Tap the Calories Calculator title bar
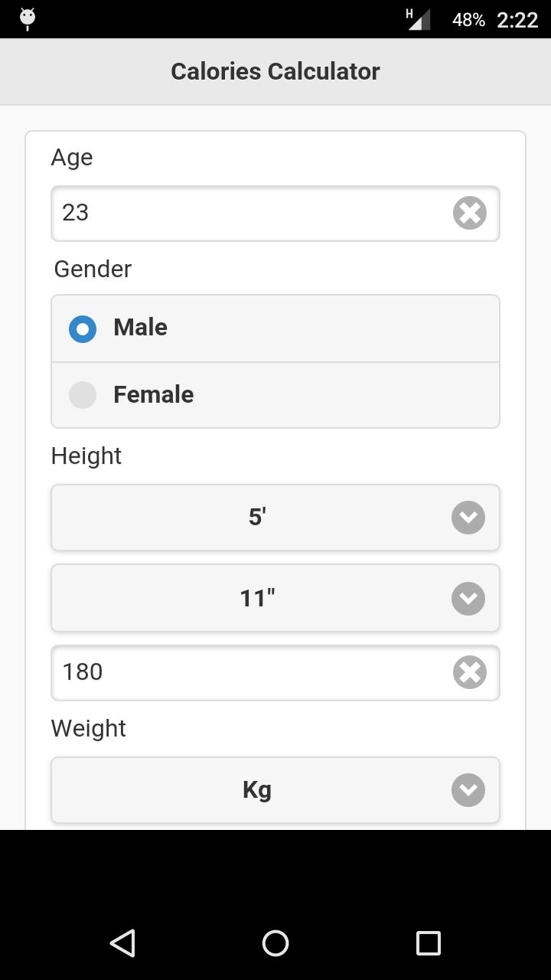The height and width of the screenshot is (980, 551). point(275,71)
